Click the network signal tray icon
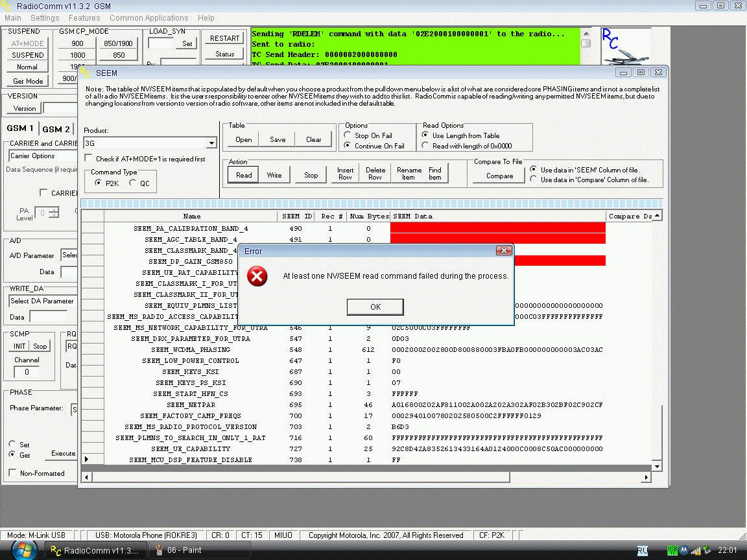The image size is (747, 560). pos(696,551)
